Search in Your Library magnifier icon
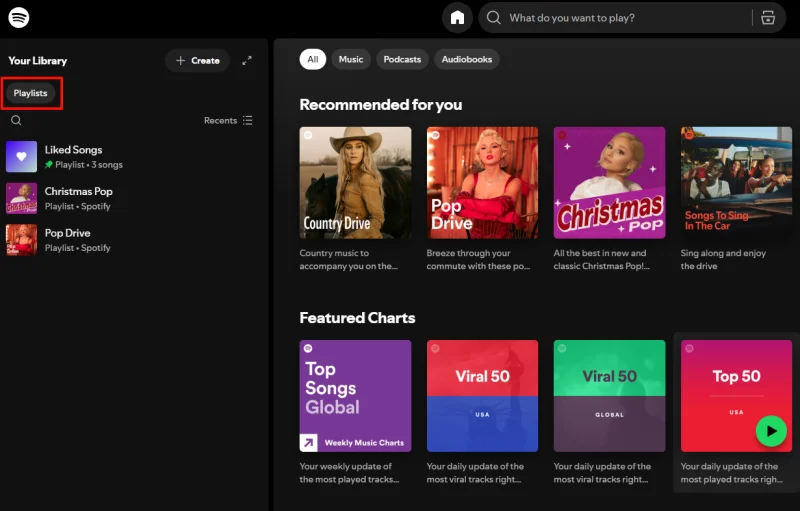Image resolution: width=800 pixels, height=511 pixels. (16, 120)
